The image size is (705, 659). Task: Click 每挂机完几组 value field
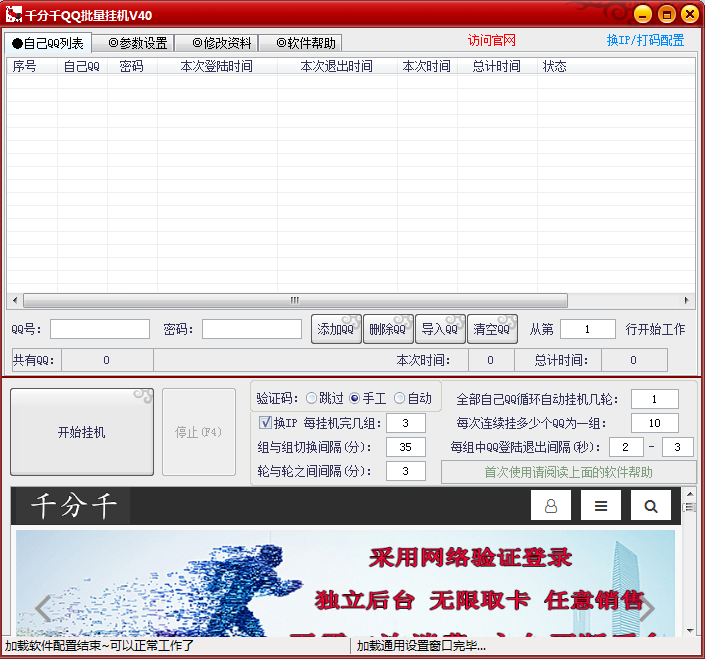click(x=406, y=423)
